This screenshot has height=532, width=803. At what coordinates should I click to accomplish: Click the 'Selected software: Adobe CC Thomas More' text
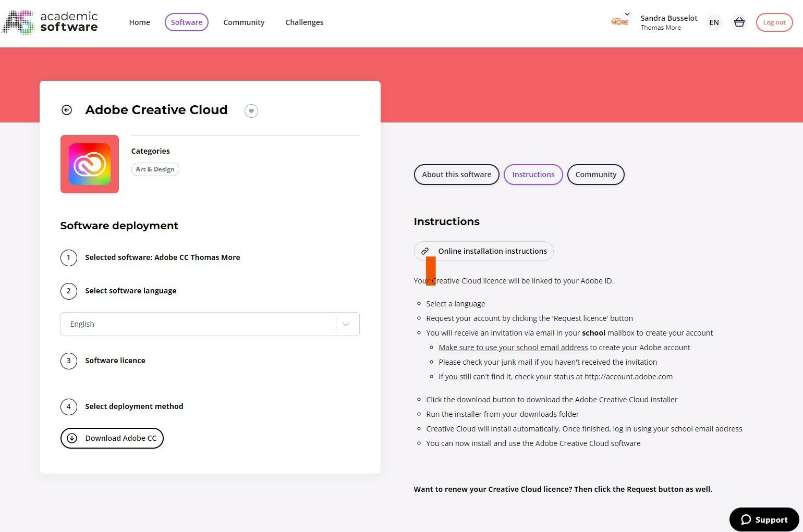[163, 257]
